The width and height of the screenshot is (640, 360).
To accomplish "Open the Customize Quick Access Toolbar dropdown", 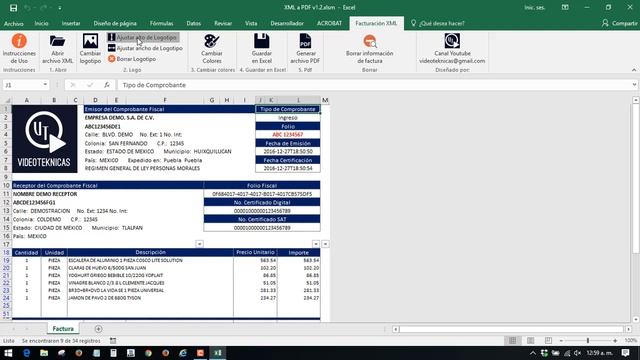I will 60,8.
